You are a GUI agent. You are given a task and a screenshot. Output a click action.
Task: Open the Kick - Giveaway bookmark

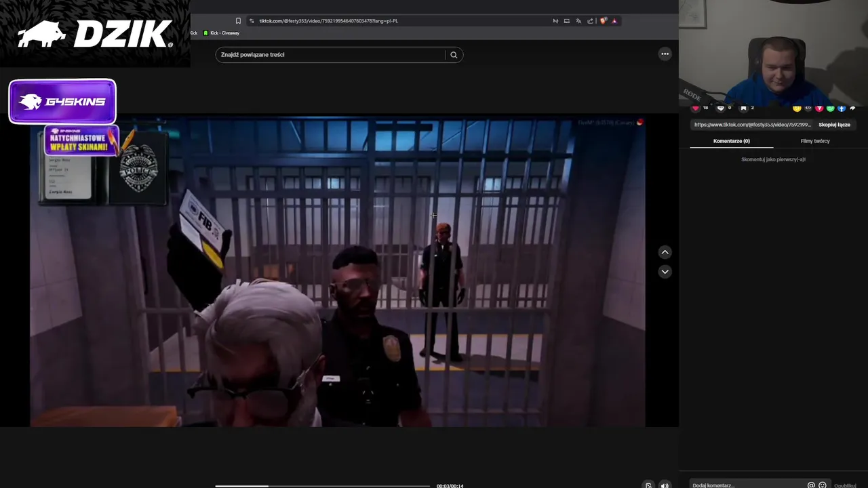[x=222, y=33]
